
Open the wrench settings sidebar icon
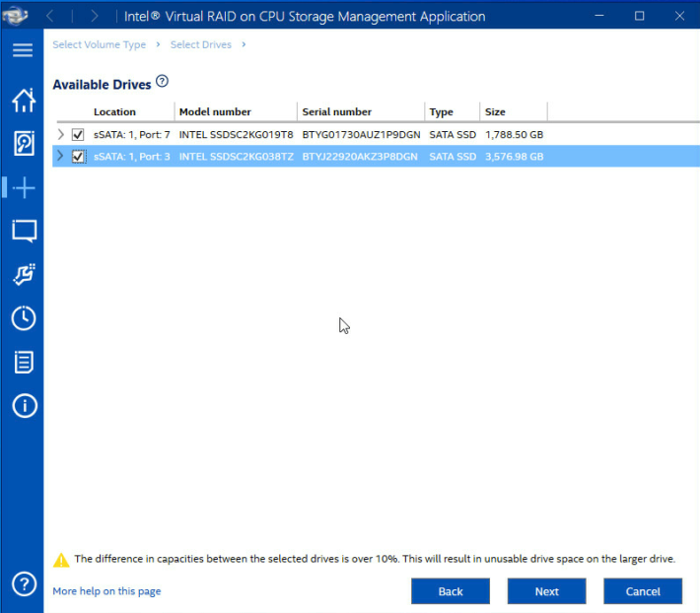pyautogui.click(x=24, y=274)
